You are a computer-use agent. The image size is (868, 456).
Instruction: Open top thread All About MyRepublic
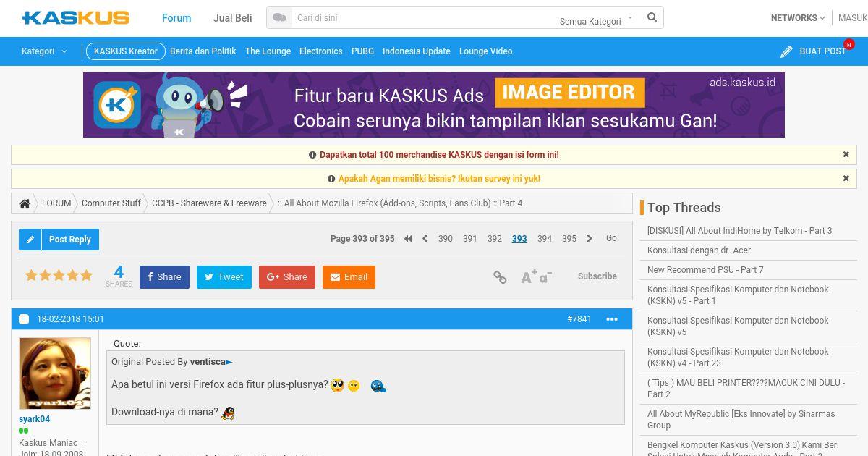pos(741,420)
